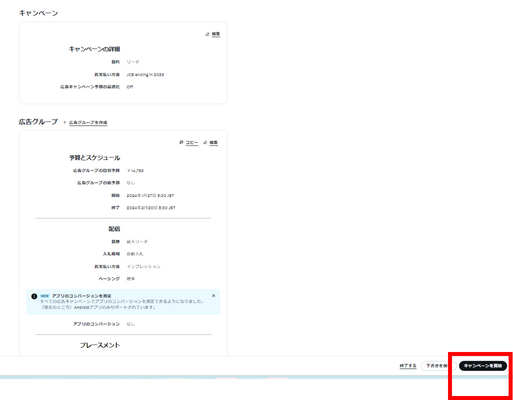Click pencil edit icon in 予算とスケジュール card

tap(205, 142)
